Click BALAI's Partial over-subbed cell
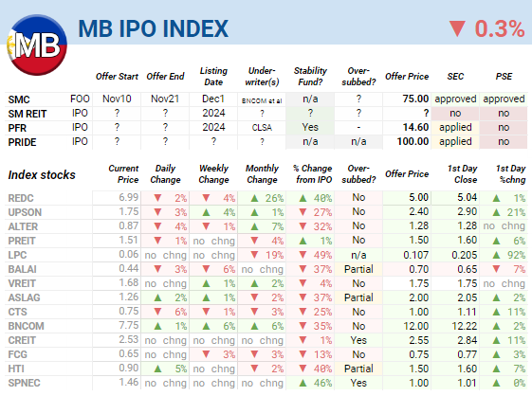Image resolution: width=532 pixels, height=396 pixels. coord(358,269)
